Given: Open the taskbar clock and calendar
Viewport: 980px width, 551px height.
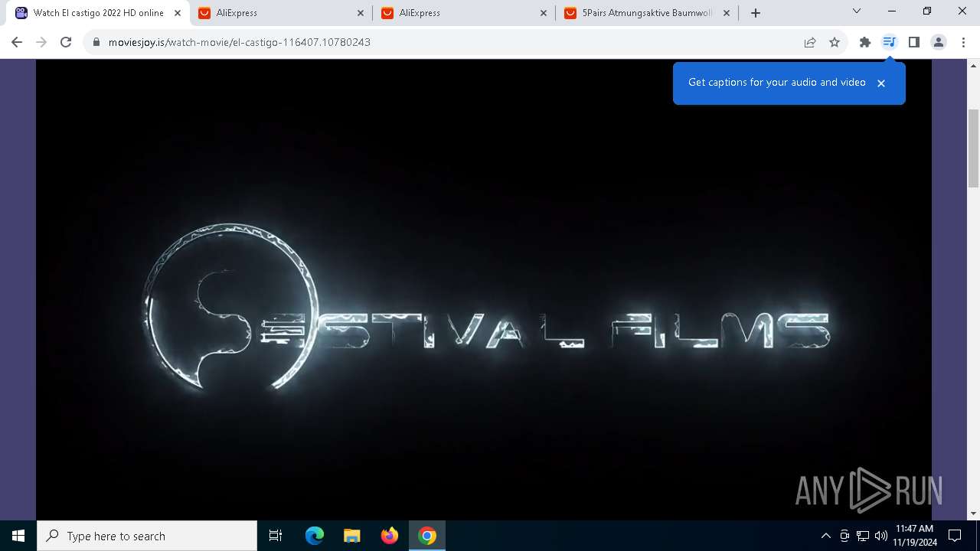Looking at the screenshot, I should pos(914,536).
